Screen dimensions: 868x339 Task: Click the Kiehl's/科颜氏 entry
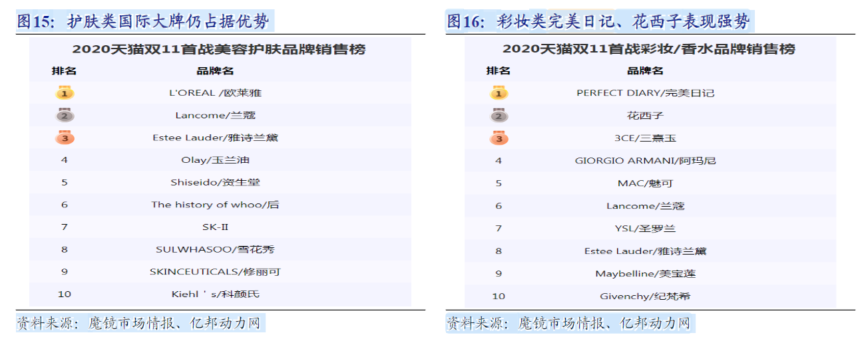220,294
